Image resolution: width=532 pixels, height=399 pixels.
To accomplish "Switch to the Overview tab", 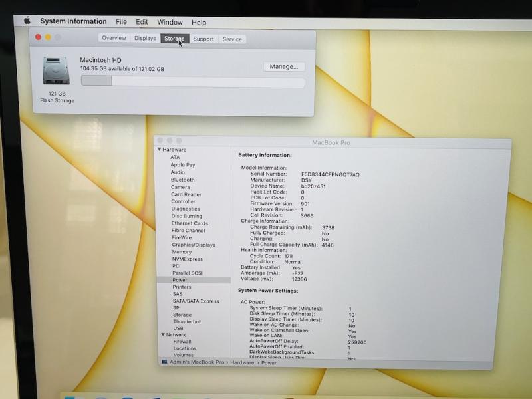I will click(114, 38).
